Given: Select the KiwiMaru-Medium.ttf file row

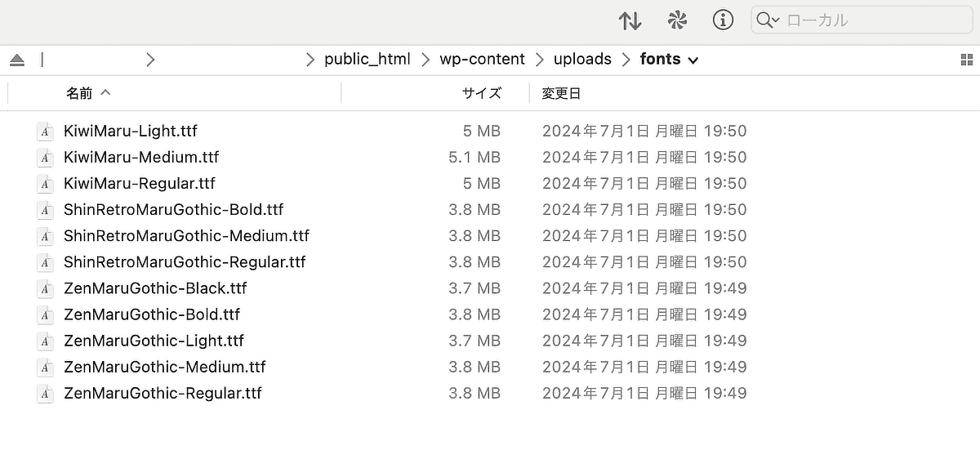Looking at the screenshot, I should click(x=490, y=157).
